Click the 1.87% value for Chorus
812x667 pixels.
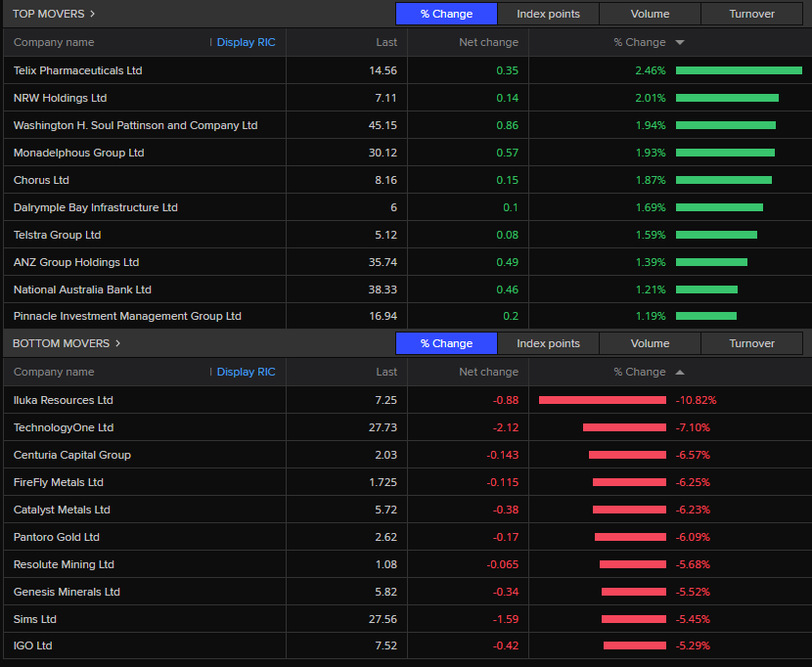click(651, 180)
